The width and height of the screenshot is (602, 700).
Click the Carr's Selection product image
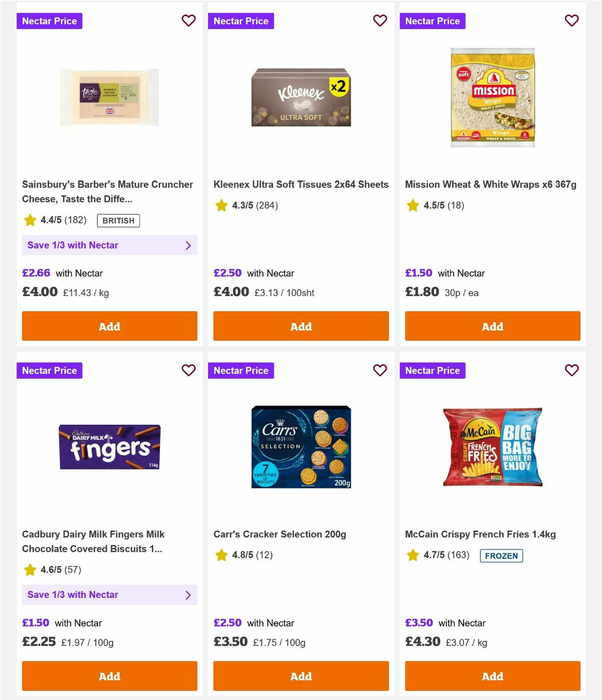click(x=300, y=448)
